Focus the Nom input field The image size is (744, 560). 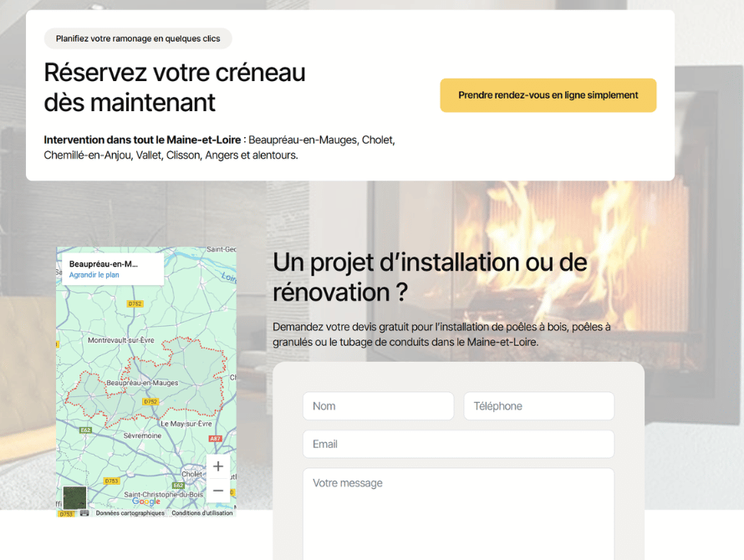[x=378, y=406]
